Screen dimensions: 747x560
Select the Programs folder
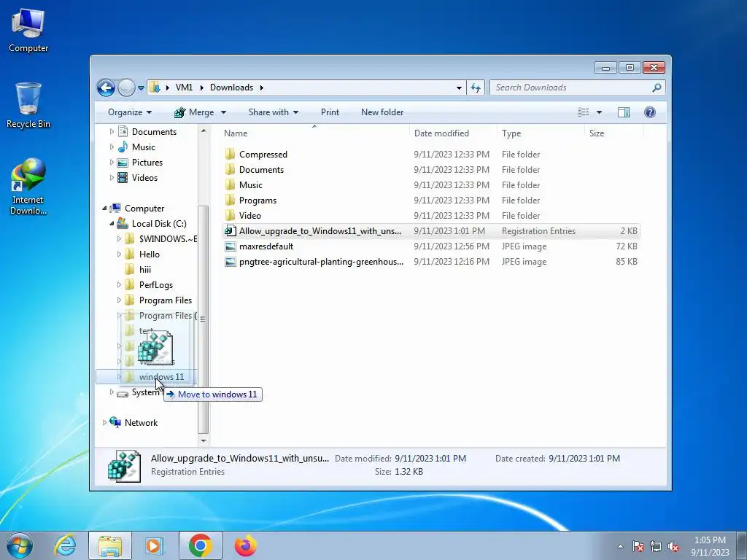[x=430, y=200]
